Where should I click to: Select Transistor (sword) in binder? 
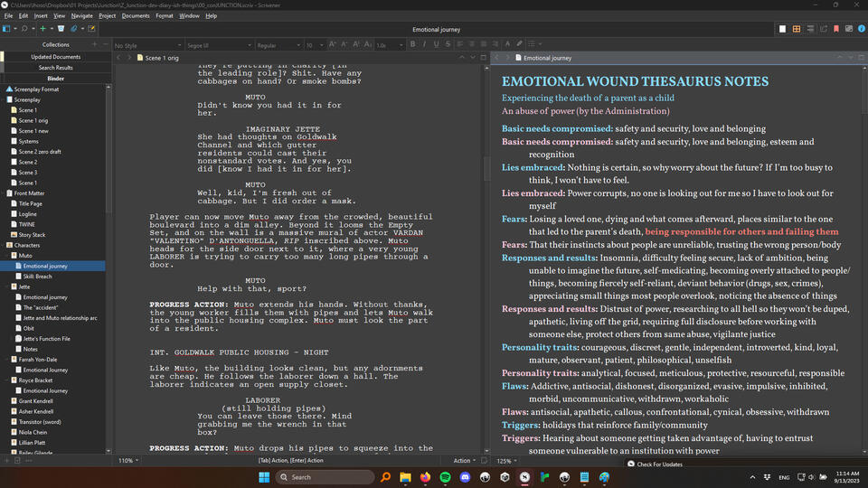(x=40, y=422)
